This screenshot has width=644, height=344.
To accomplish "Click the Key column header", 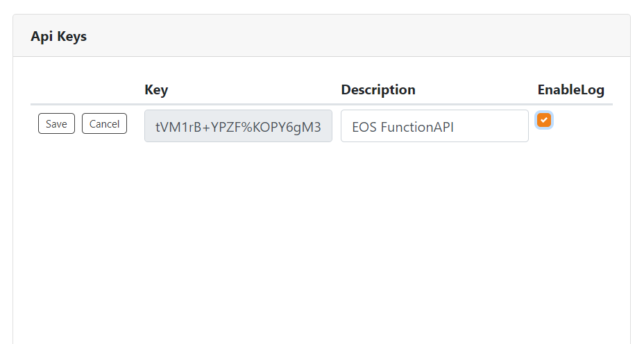I will [156, 89].
